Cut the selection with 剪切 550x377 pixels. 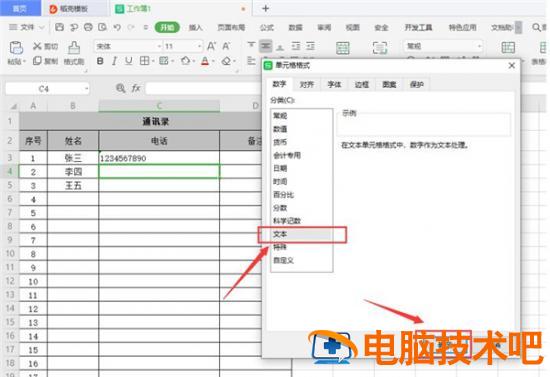pyautogui.click(x=46, y=46)
